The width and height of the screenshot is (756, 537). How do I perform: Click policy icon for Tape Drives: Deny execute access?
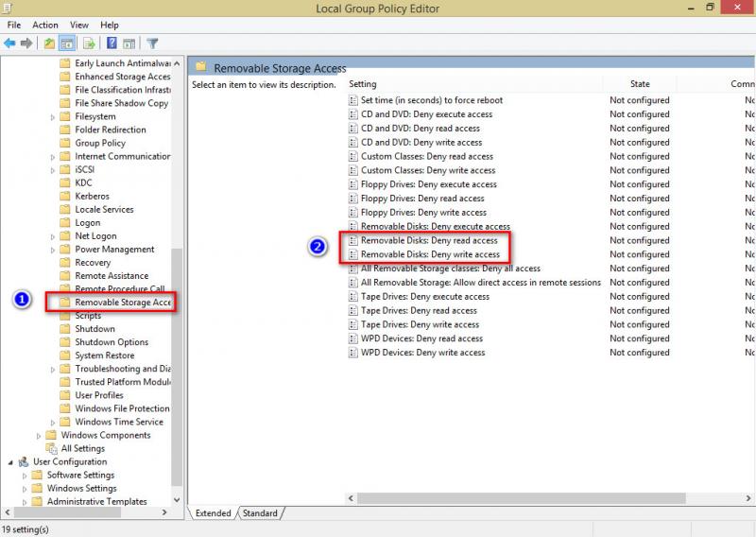coord(353,296)
